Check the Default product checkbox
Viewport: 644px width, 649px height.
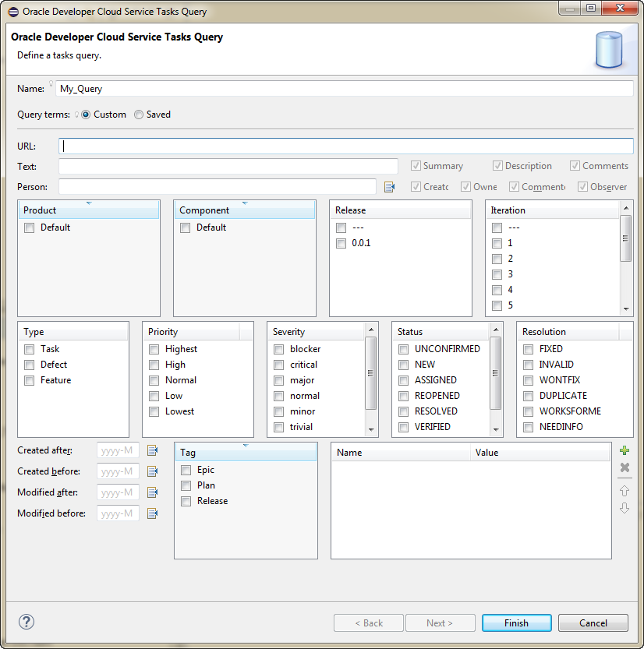pyautogui.click(x=29, y=228)
